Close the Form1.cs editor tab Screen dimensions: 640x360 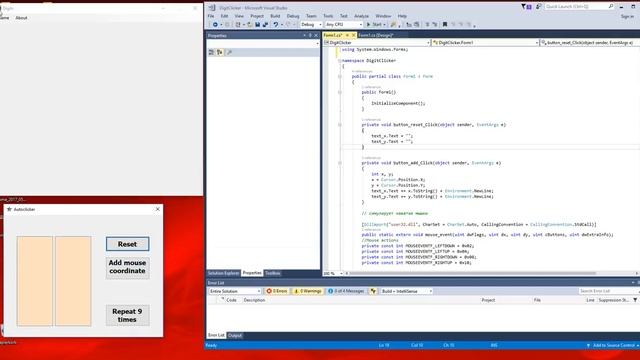[353, 35]
